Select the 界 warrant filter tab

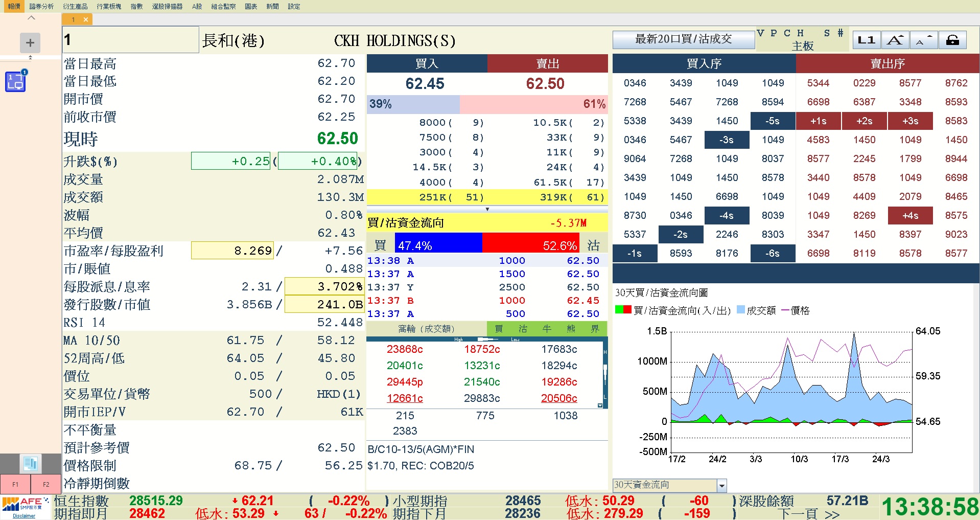click(x=595, y=329)
